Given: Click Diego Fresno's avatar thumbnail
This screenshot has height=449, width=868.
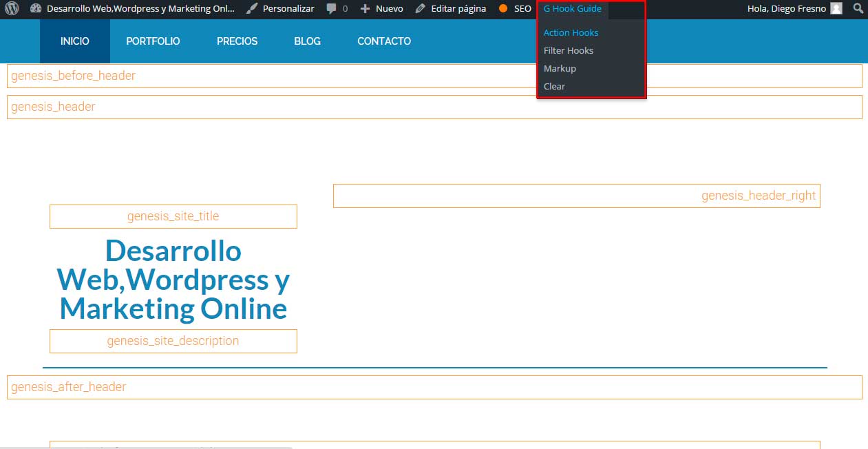Looking at the screenshot, I should pos(836,9).
